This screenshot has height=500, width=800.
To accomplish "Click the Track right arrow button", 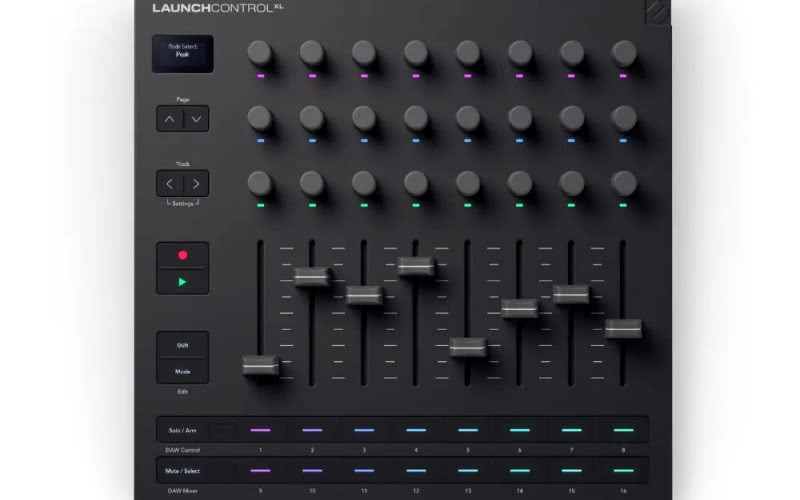I will [x=196, y=184].
